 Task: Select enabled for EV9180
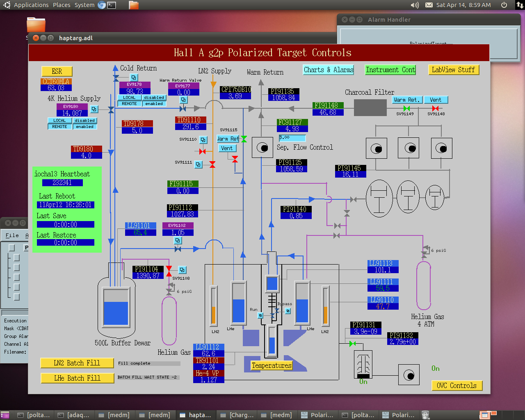(84, 127)
